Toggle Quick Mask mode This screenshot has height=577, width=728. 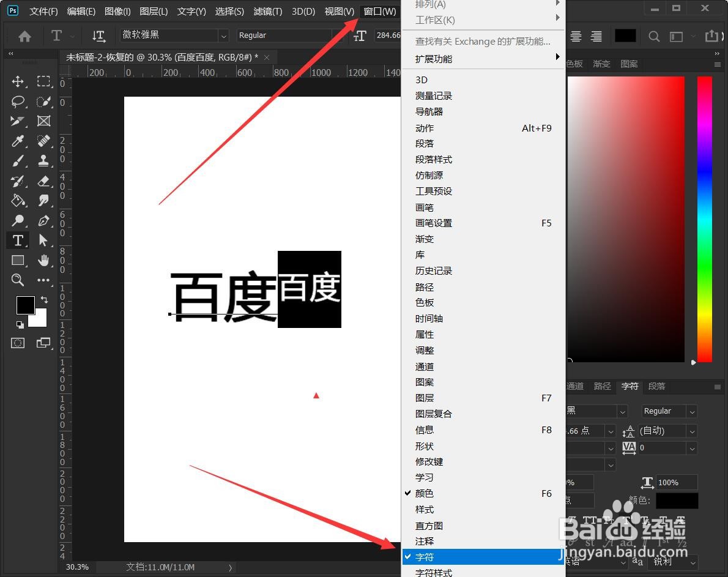(x=18, y=343)
